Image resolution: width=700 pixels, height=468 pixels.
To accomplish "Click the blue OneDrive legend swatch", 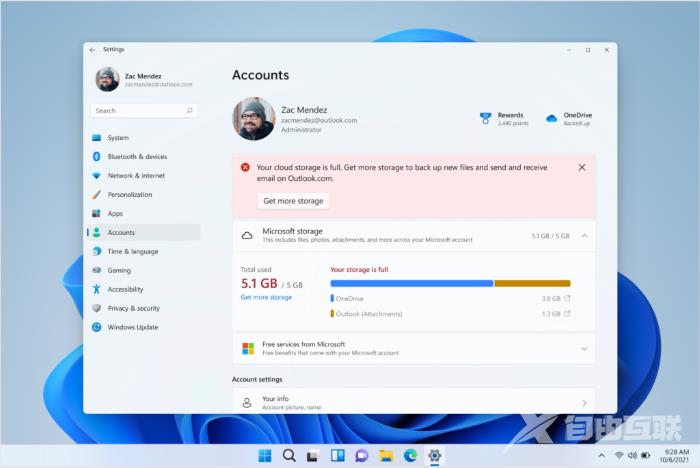I will [332, 298].
